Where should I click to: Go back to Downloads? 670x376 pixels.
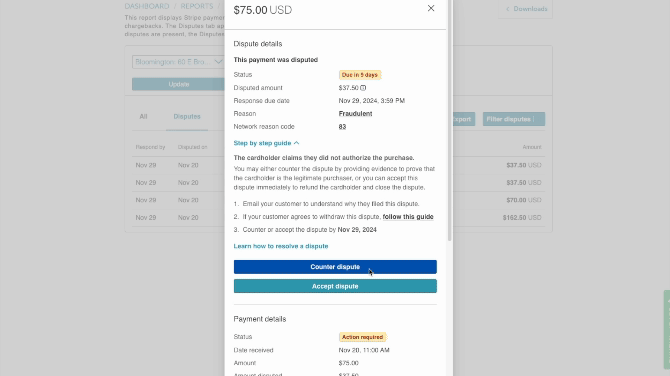(x=526, y=9)
